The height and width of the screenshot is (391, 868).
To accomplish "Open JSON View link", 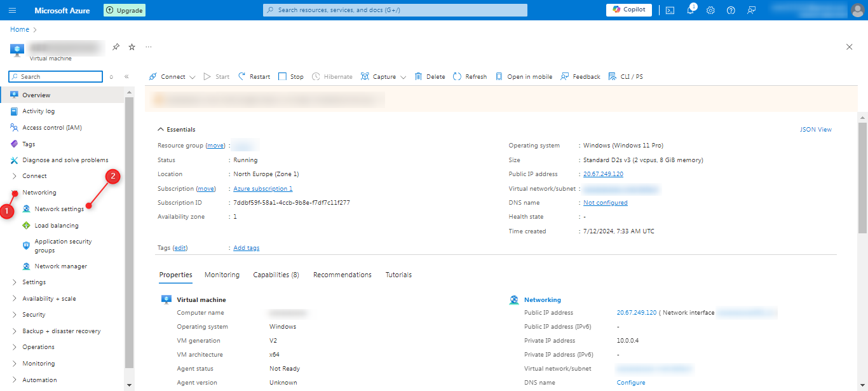I will coord(816,130).
